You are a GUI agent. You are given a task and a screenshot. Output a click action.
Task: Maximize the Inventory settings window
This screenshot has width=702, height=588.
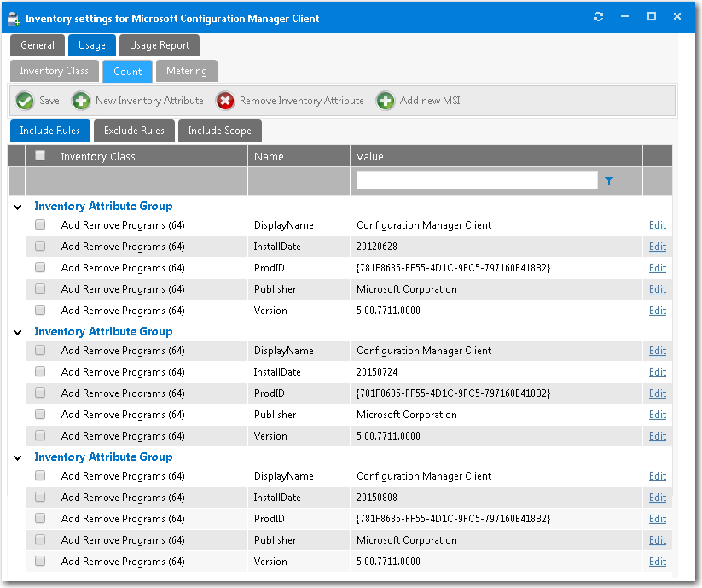tap(652, 16)
